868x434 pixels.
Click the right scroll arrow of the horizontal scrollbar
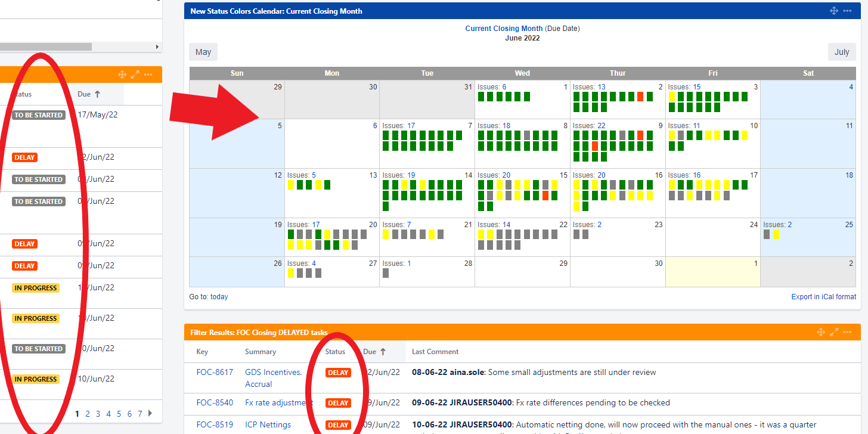(157, 46)
